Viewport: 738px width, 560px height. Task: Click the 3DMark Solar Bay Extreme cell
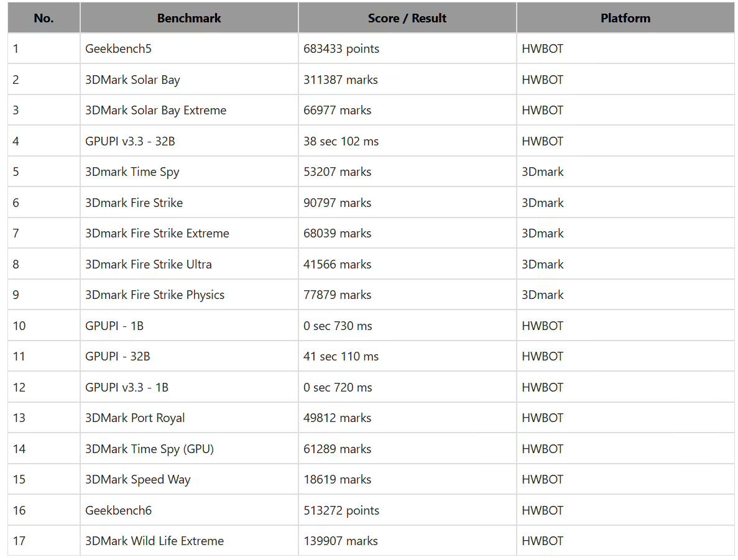click(x=155, y=111)
